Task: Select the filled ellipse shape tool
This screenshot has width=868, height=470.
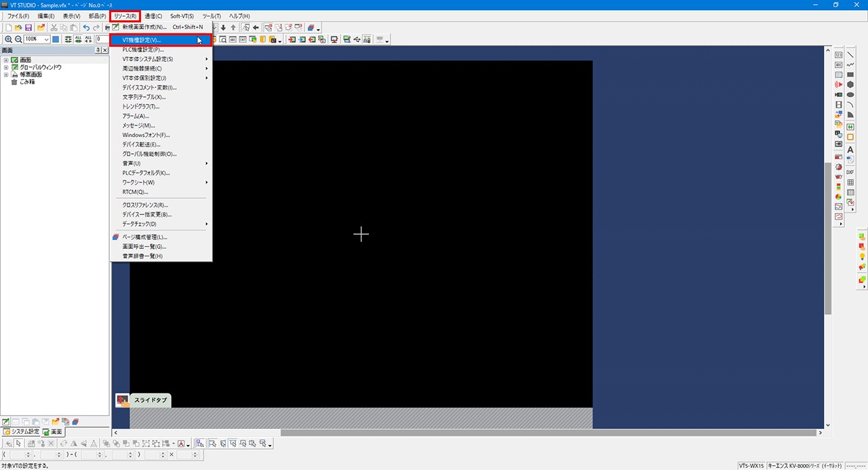Action: 850,95
